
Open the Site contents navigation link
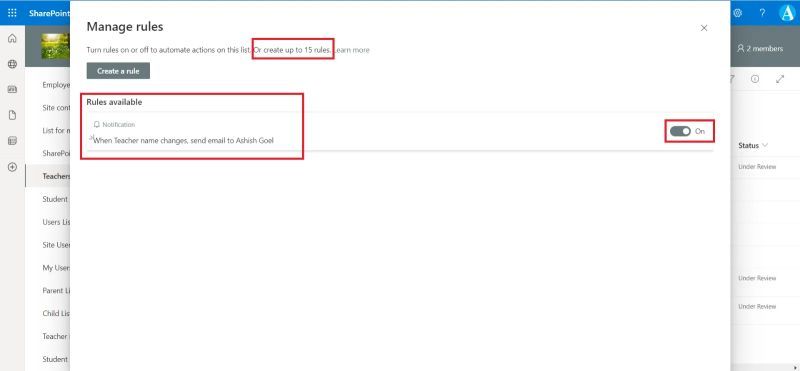[x=56, y=108]
